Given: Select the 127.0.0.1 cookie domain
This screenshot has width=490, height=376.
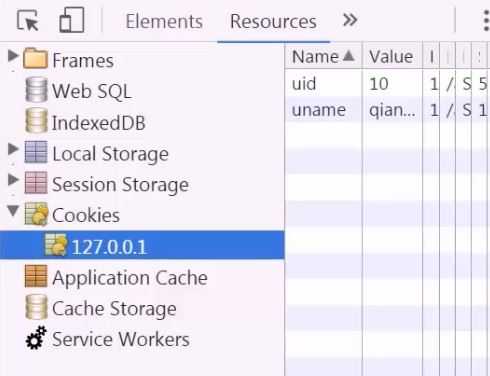Looking at the screenshot, I should coord(142,245).
